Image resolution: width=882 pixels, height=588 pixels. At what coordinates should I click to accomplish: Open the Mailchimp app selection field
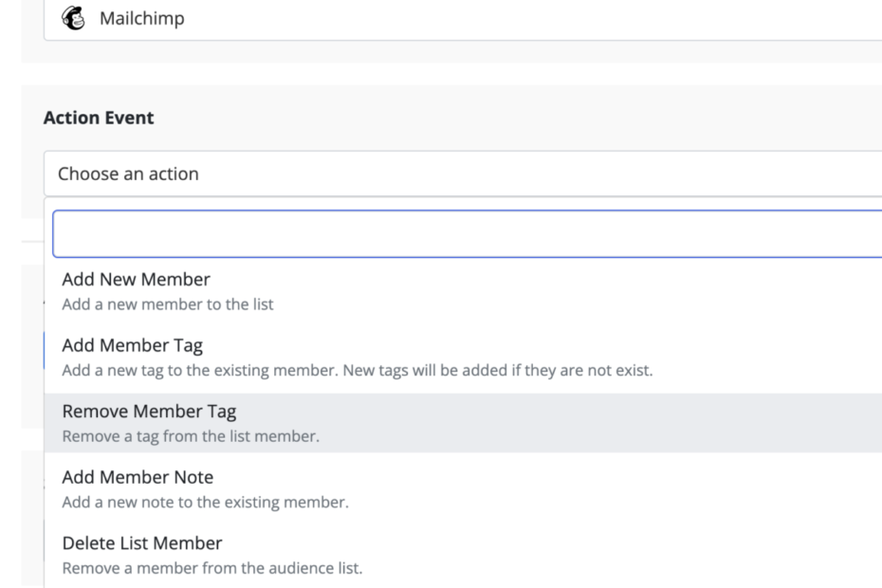tap(474, 19)
